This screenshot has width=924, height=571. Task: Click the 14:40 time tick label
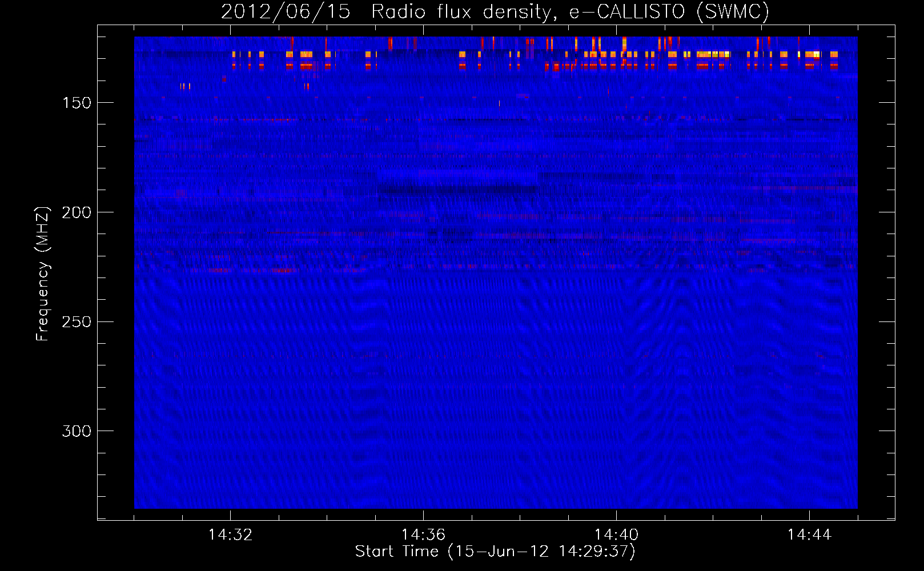pyautogui.click(x=616, y=535)
